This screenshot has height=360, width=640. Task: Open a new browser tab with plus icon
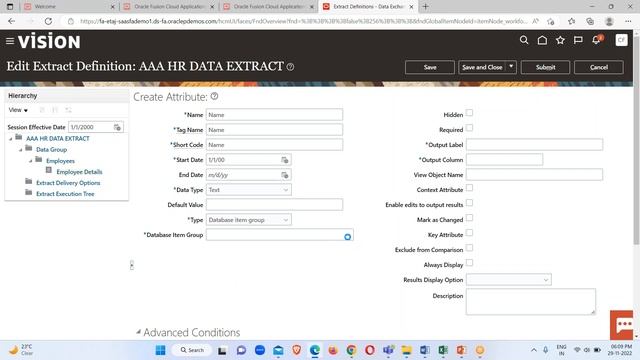[426, 7]
